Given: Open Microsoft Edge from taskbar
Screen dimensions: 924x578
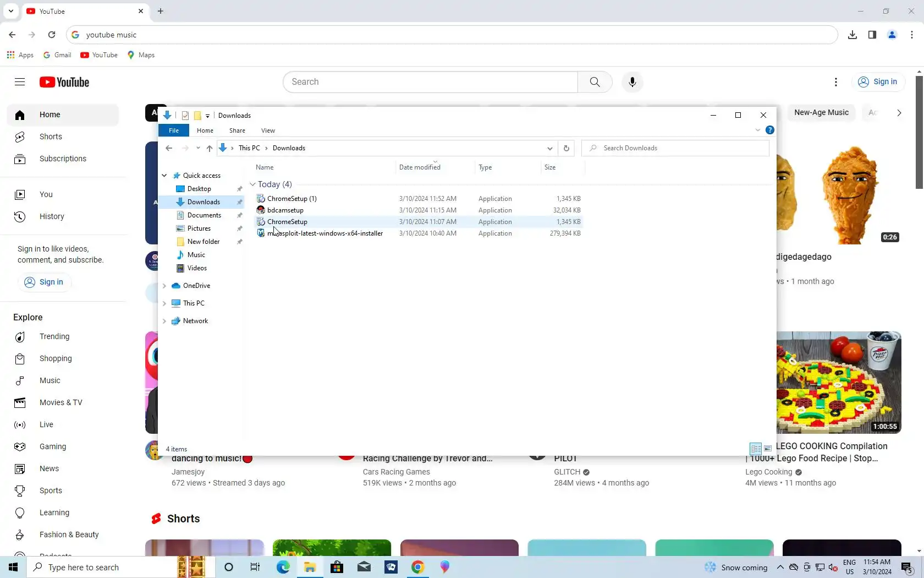Looking at the screenshot, I should [x=283, y=567].
